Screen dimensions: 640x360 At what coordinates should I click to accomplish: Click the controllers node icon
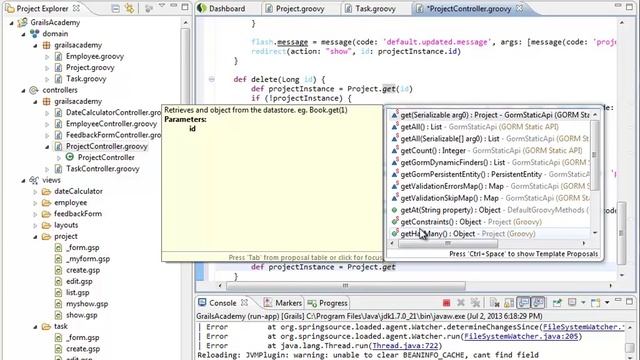tap(34, 90)
